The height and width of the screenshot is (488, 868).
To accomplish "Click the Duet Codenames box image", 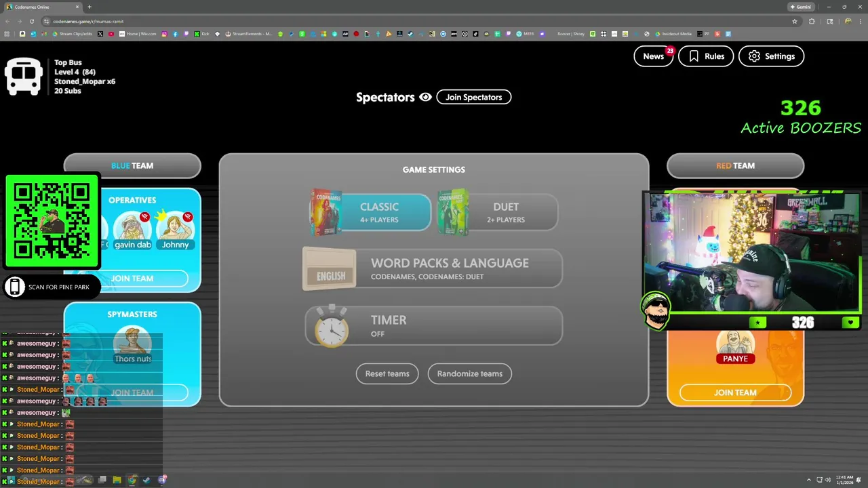I will point(453,212).
